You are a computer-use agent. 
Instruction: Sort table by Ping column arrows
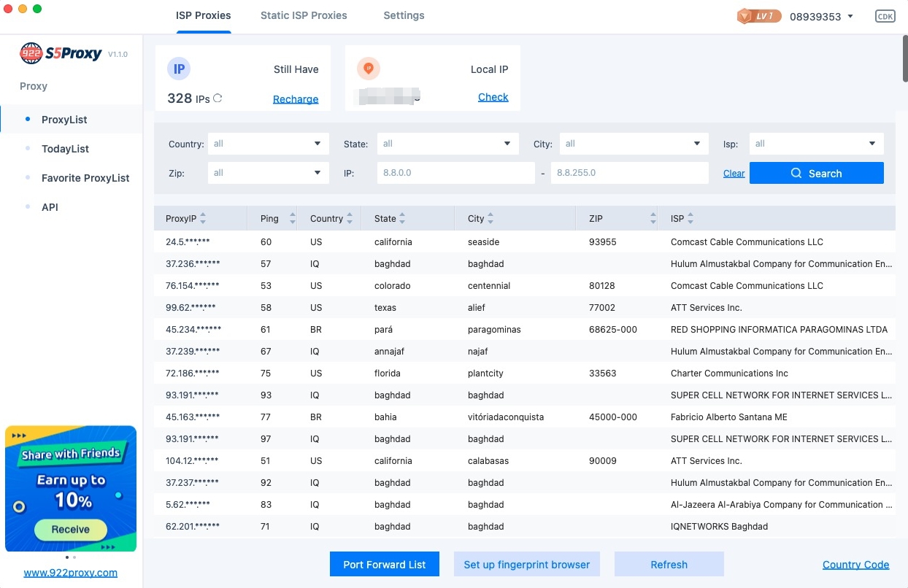292,218
